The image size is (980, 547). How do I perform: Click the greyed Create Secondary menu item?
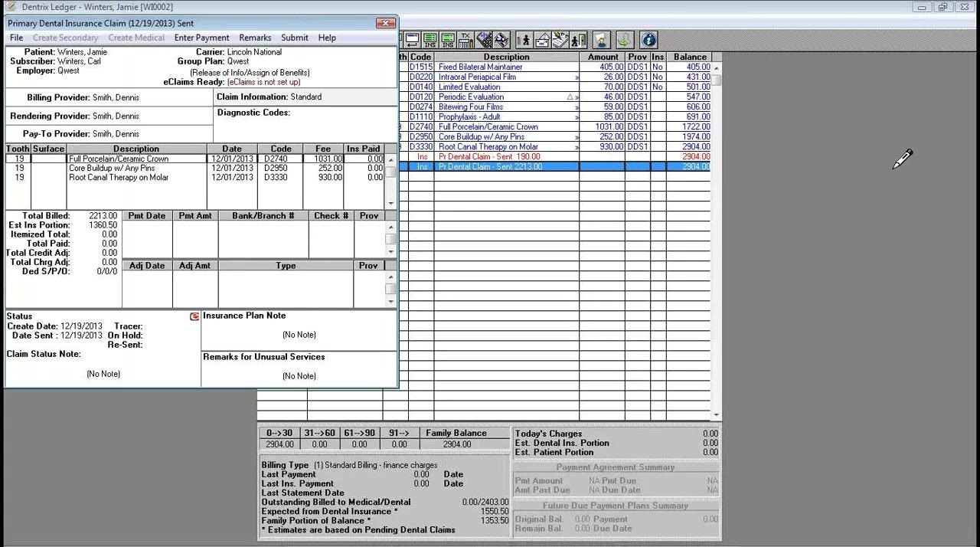coord(65,38)
